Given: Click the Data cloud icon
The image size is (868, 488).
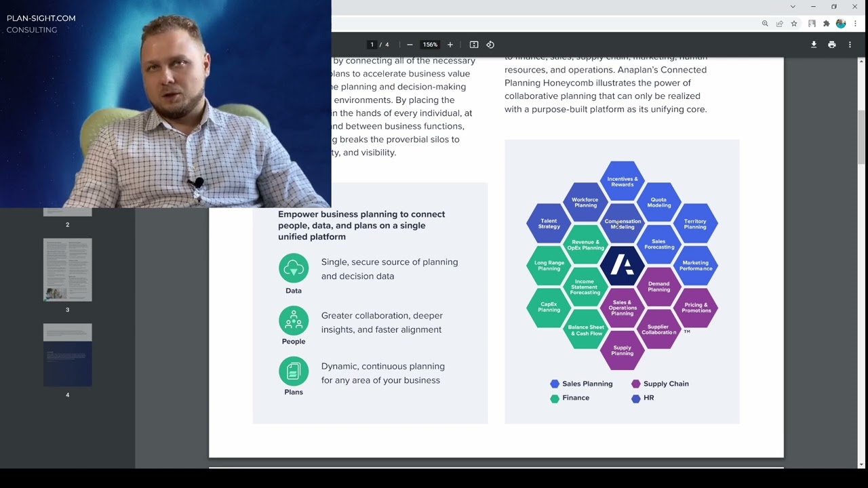Looking at the screenshot, I should 294,268.
